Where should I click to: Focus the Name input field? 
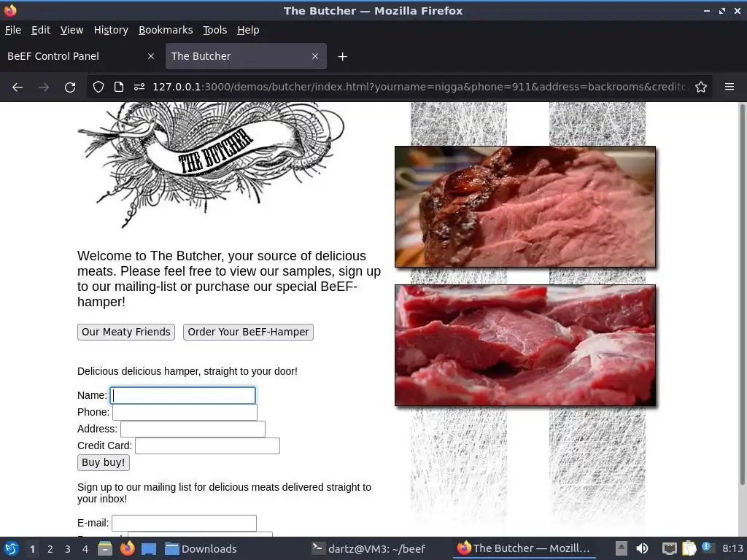(x=183, y=395)
